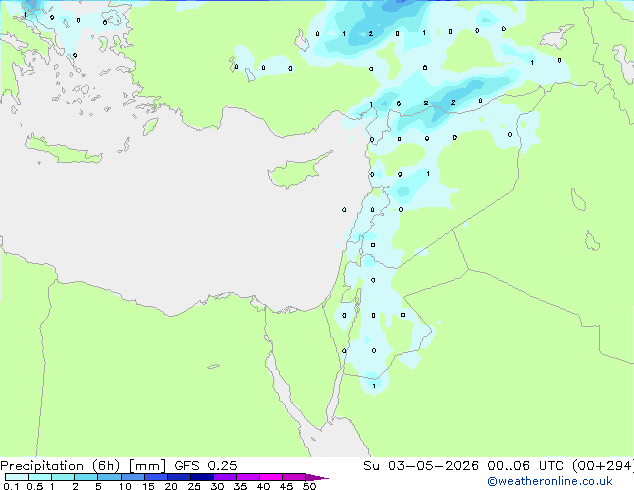The height and width of the screenshot is (490, 634).
Task: Click the 25–30 mm navy legend swatch
Action: click(201, 477)
